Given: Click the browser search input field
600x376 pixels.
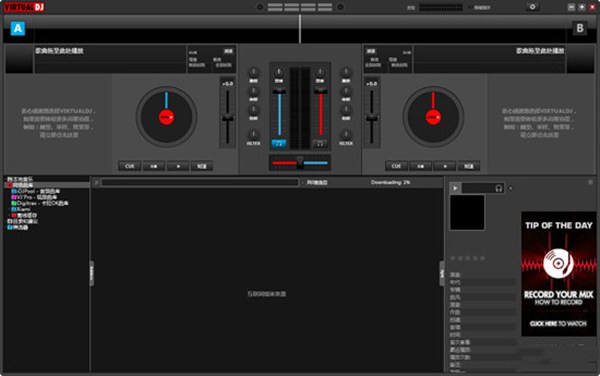Looking at the screenshot, I should pyautogui.click(x=200, y=183).
